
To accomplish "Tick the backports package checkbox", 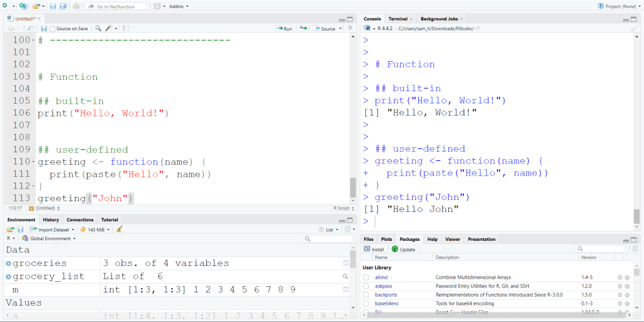I will pos(365,294).
